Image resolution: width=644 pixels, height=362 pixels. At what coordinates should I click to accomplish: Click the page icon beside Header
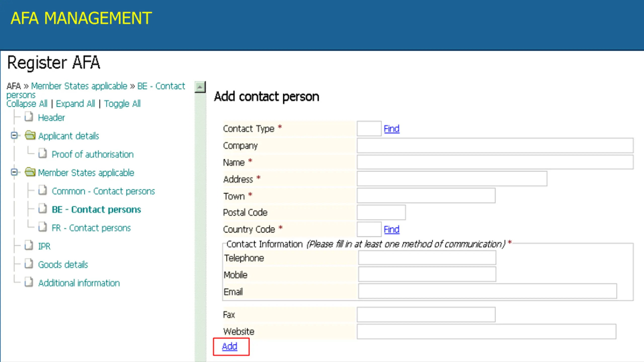(29, 117)
